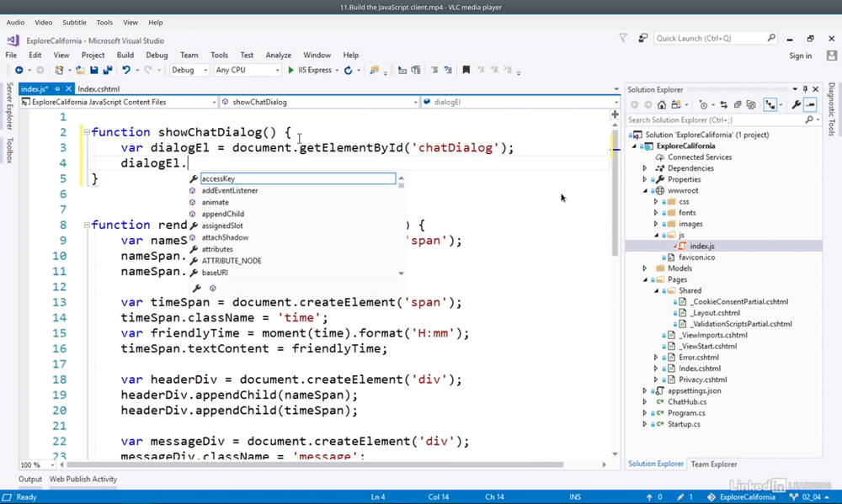Select ChatHub.cs in Solution Explorer

(687, 402)
